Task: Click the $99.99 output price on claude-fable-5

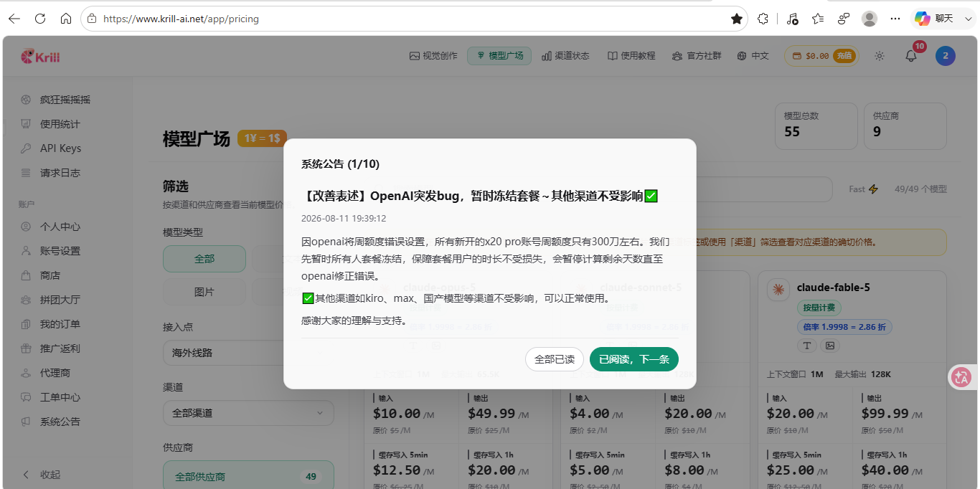Action: tap(885, 414)
